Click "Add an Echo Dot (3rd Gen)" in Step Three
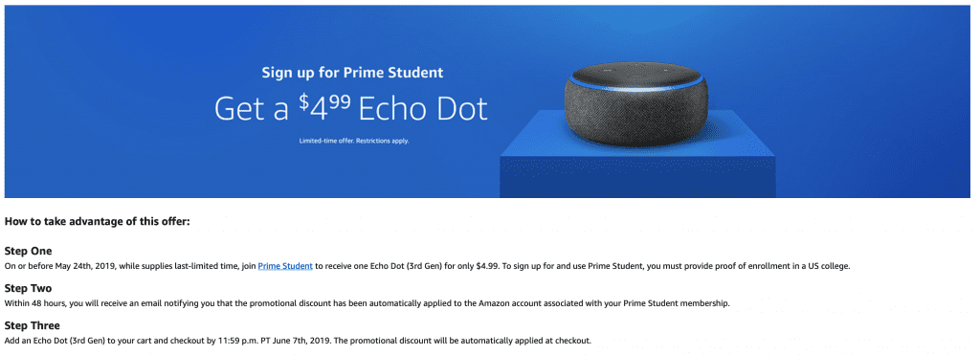Viewport: 980px width, 355px height. pyautogui.click(x=56, y=342)
